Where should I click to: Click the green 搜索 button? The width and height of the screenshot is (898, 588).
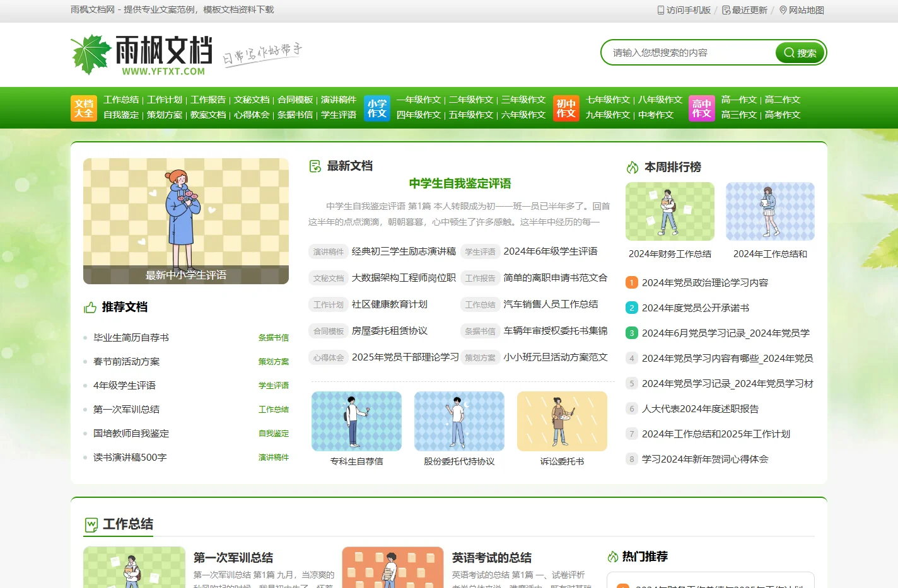coord(800,53)
